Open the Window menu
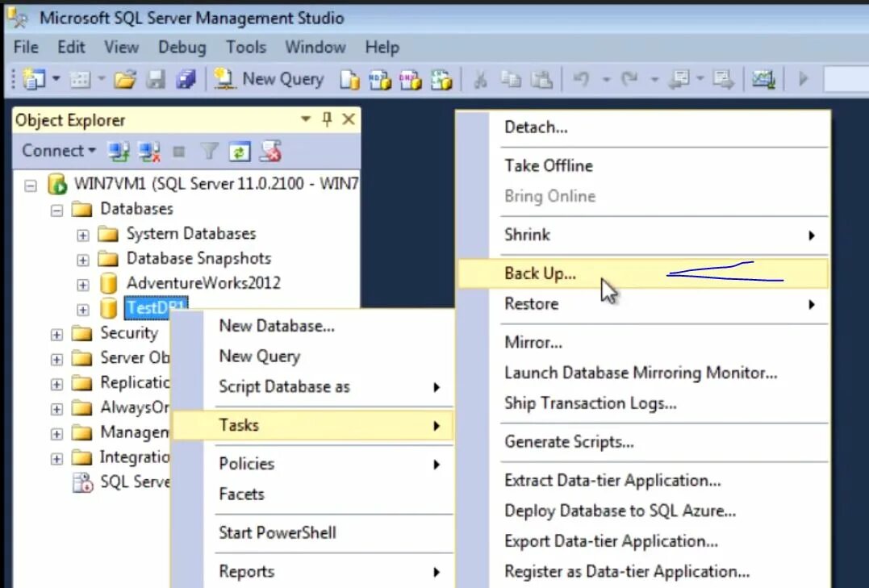Screen dimensions: 869x588 tap(315, 47)
